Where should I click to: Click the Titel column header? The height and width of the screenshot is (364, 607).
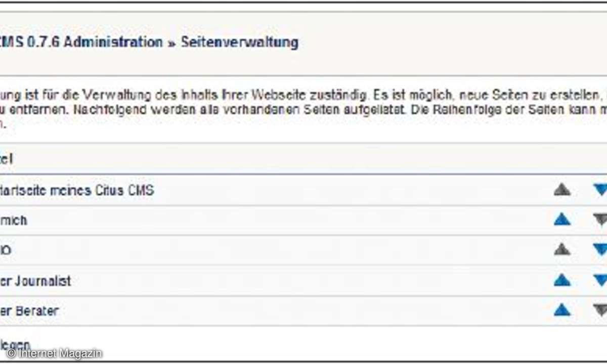(x=7, y=159)
